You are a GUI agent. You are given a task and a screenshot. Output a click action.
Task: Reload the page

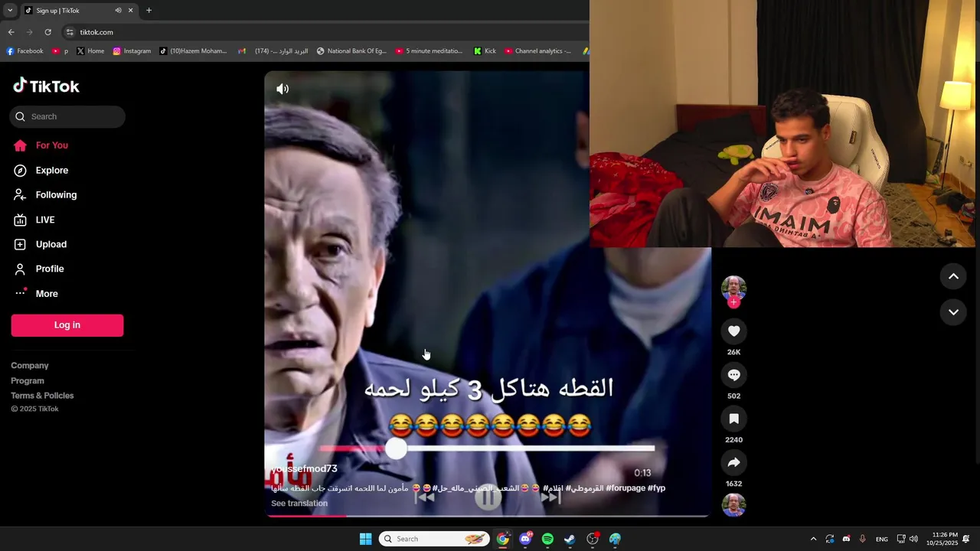[47, 32]
